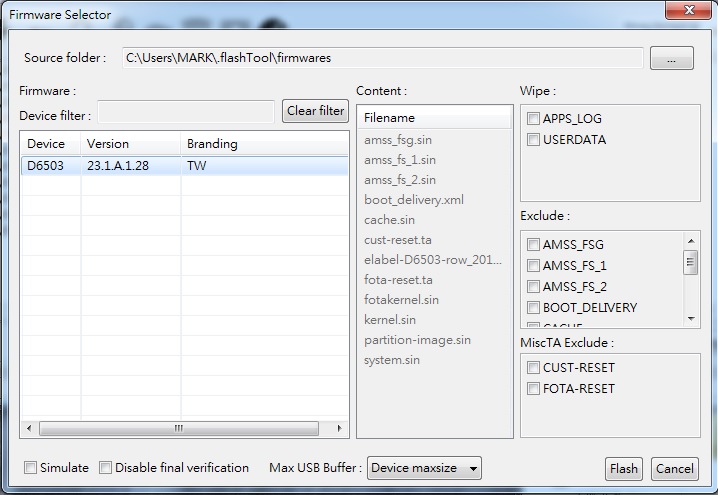The height and width of the screenshot is (495, 718).
Task: Click the Filename column header in Content
Action: point(435,118)
